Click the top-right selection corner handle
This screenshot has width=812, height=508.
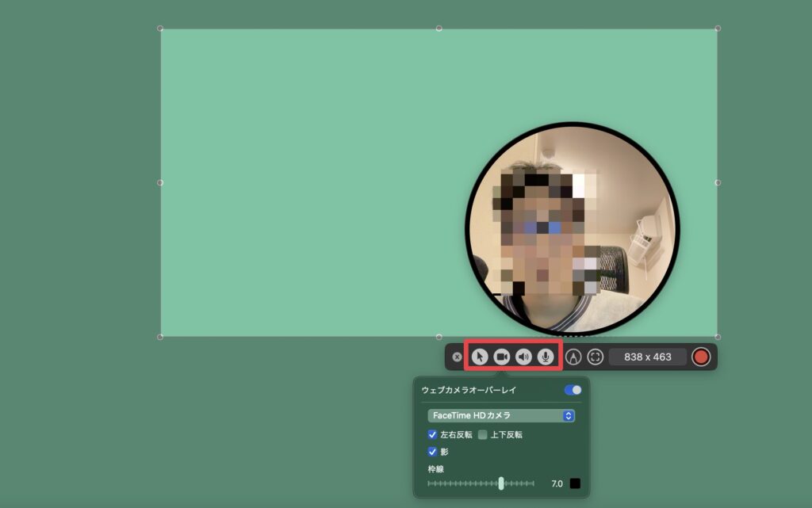(x=718, y=29)
